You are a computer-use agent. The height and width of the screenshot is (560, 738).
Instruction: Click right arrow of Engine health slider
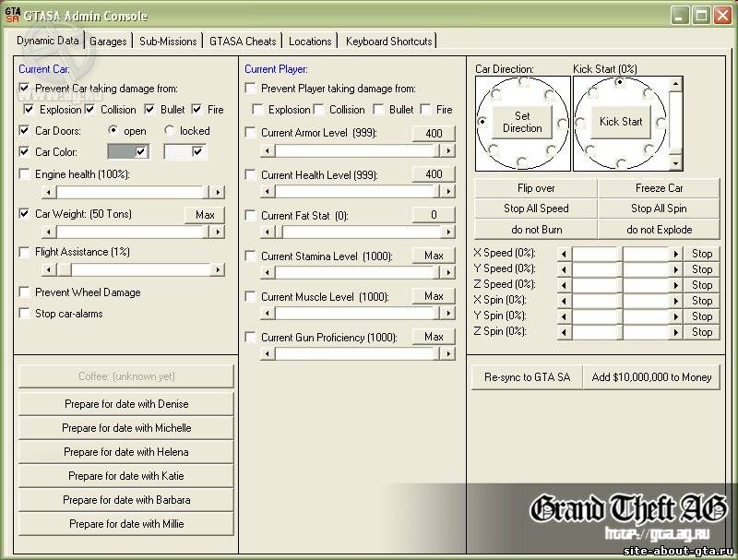(x=218, y=192)
